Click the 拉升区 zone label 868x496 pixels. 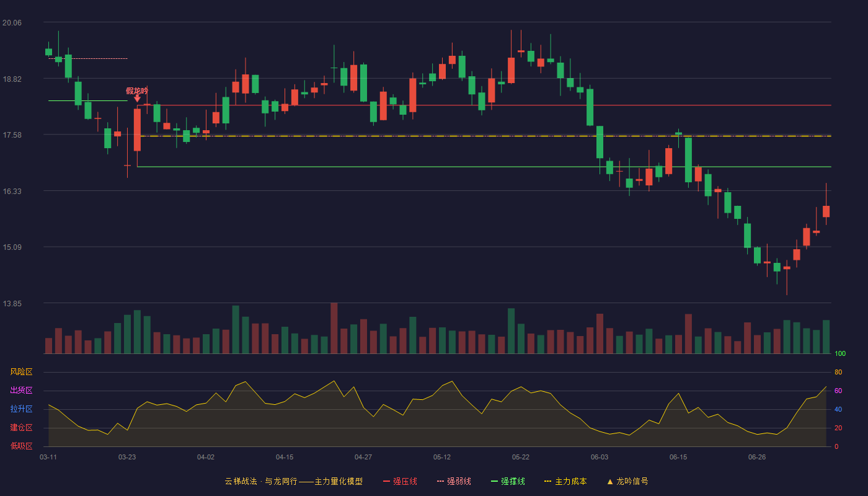[x=21, y=409]
